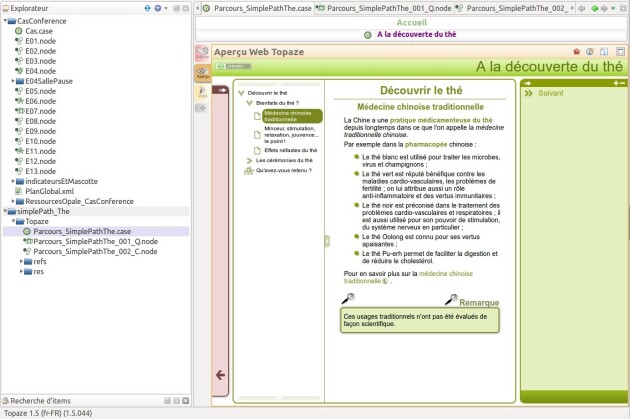Screen dimensions: 630x419
Task: Click the PlanGlobal.xml file icon
Action: [18, 191]
